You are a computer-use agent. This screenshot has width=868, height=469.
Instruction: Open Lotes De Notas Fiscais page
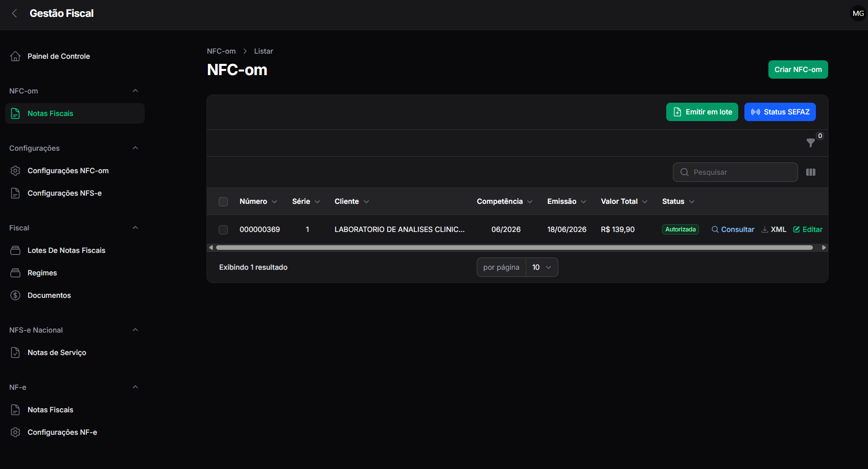75,250
